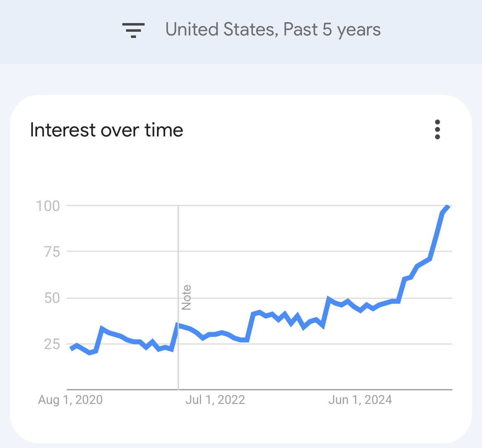Screen dimensions: 482x448
Task: Click the Jun 1, 2024 axis label
Action: (x=360, y=400)
